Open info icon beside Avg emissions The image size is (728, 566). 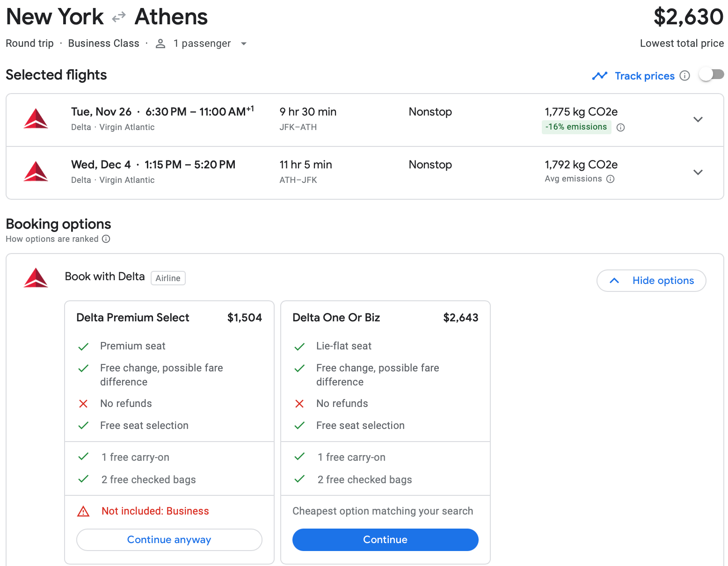pos(610,179)
